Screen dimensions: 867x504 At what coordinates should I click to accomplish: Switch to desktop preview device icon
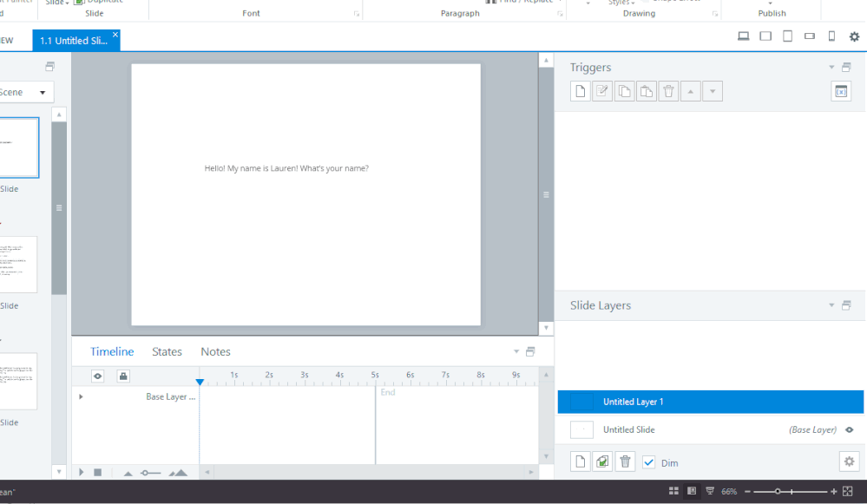[x=743, y=36]
